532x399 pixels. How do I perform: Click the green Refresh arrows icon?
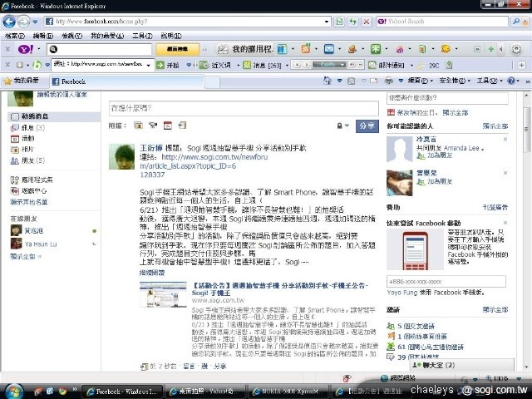click(x=352, y=22)
